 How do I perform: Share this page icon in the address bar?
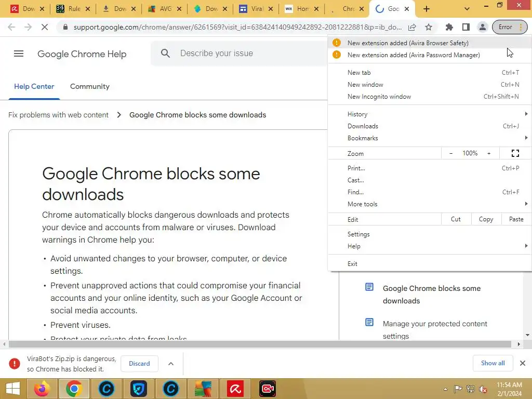412,27
